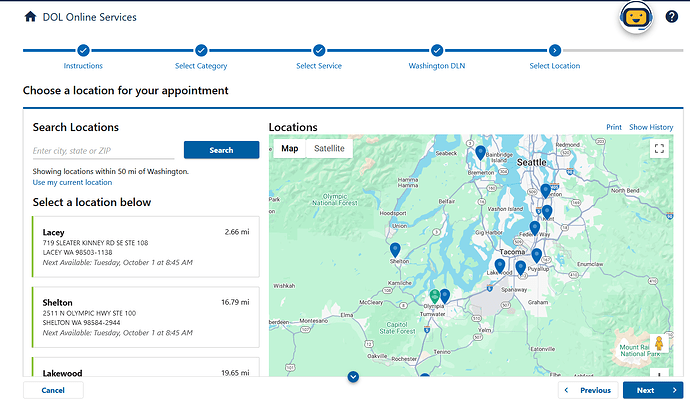Viewport: 690px width, 399px height.
Task: Expand page with the down chevron circle
Action: (353, 377)
